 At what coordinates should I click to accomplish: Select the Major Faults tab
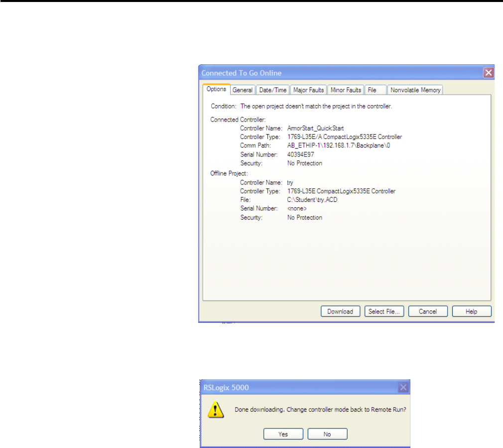point(308,90)
